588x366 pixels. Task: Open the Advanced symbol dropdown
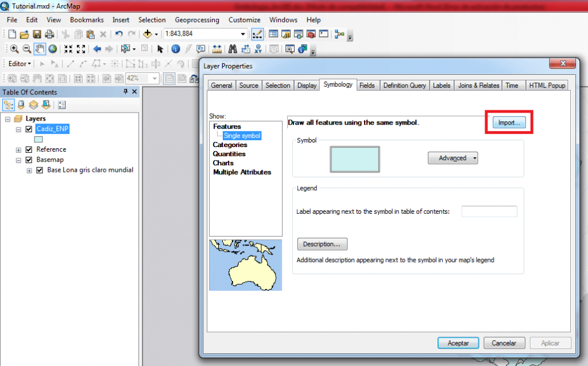tap(452, 158)
